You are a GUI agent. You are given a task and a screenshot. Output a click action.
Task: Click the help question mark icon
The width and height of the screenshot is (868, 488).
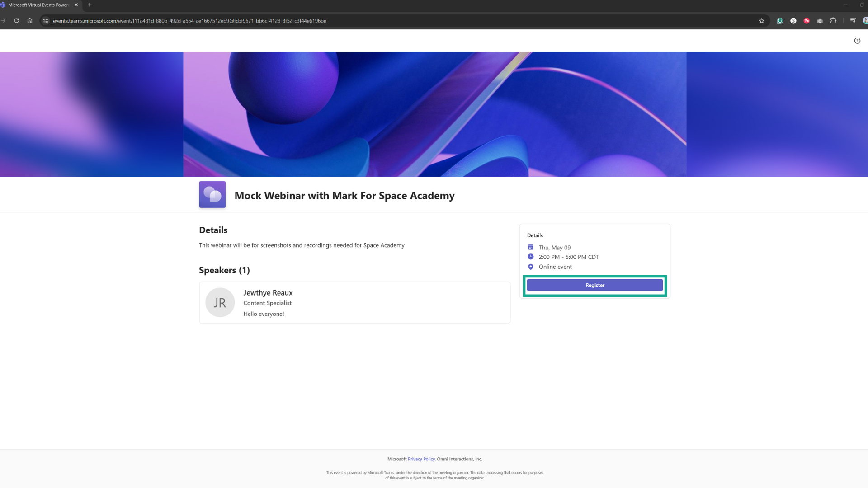(857, 41)
